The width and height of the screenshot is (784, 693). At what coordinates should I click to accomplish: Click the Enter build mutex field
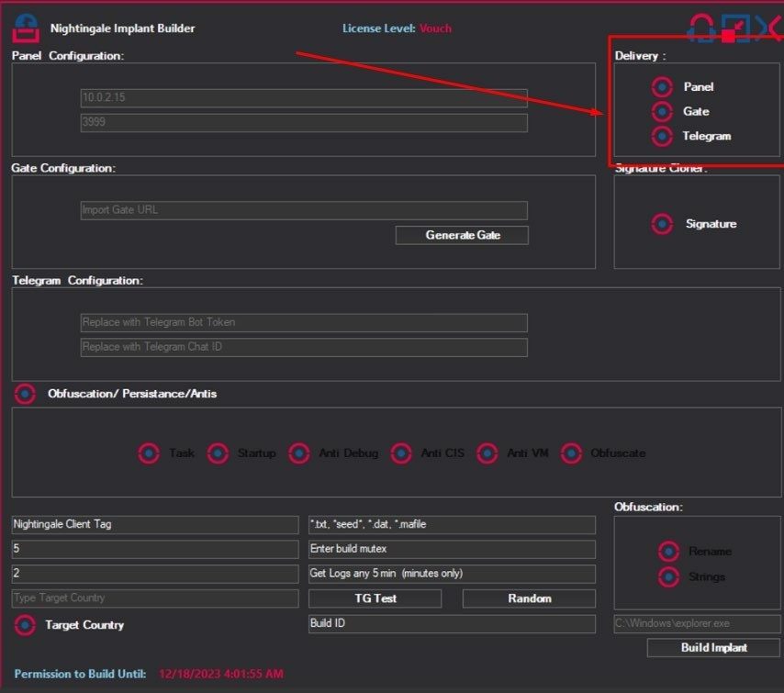point(452,549)
